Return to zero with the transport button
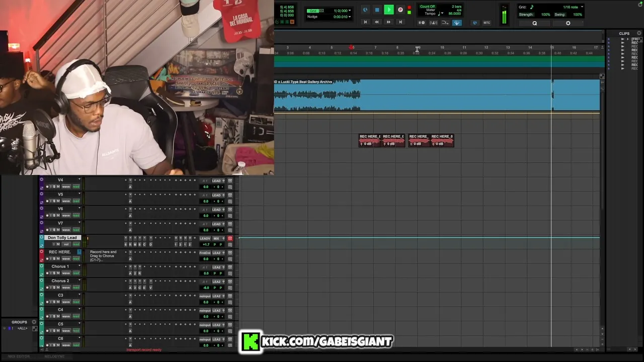Image resolution: width=644 pixels, height=362 pixels. point(365,22)
